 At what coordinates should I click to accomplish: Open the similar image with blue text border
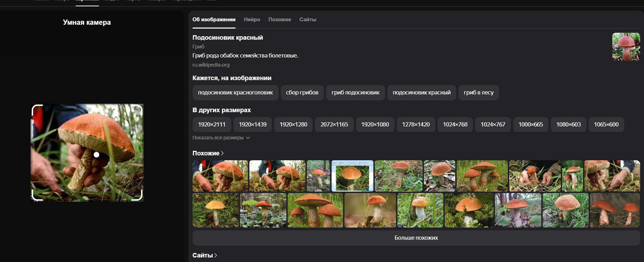click(x=352, y=176)
